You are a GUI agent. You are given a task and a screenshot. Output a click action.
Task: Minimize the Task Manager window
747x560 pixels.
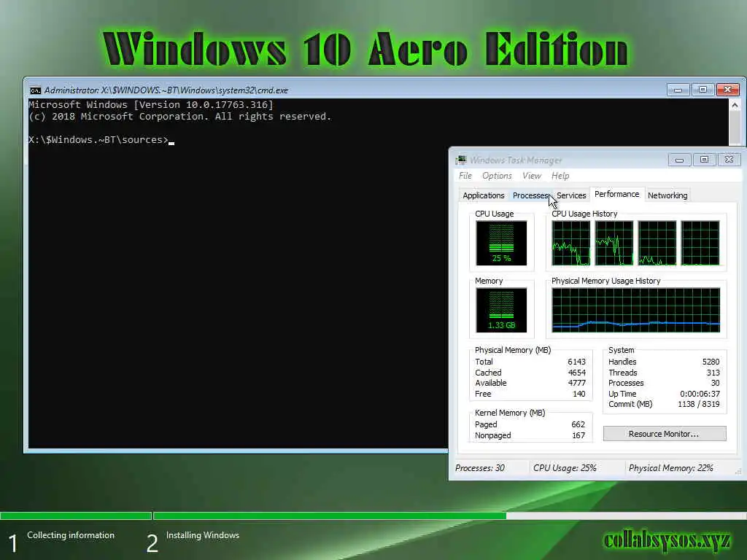pyautogui.click(x=679, y=160)
